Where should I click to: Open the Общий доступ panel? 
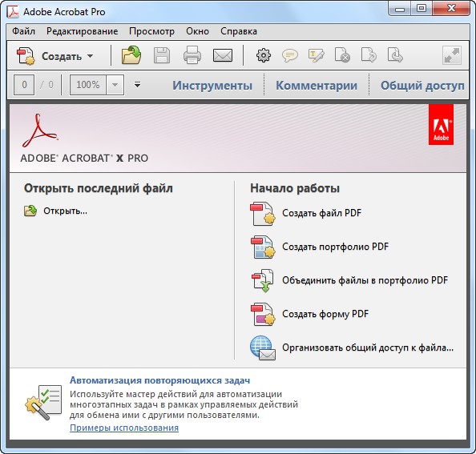point(422,85)
